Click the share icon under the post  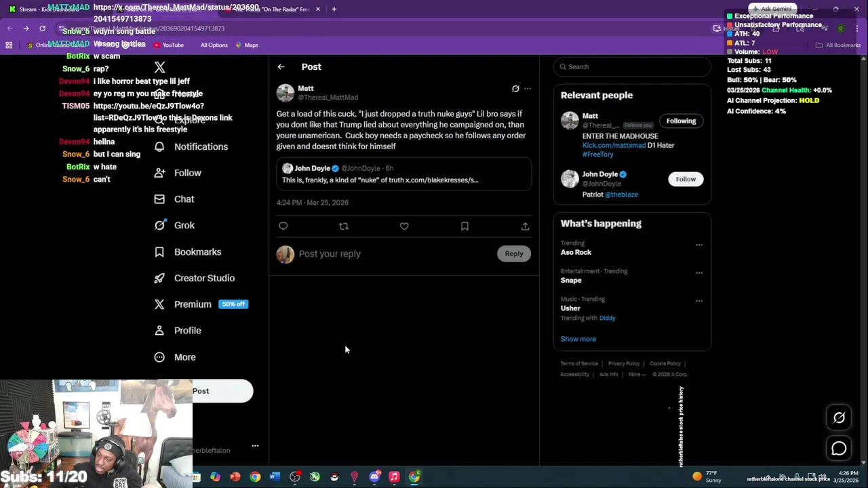[525, 226]
